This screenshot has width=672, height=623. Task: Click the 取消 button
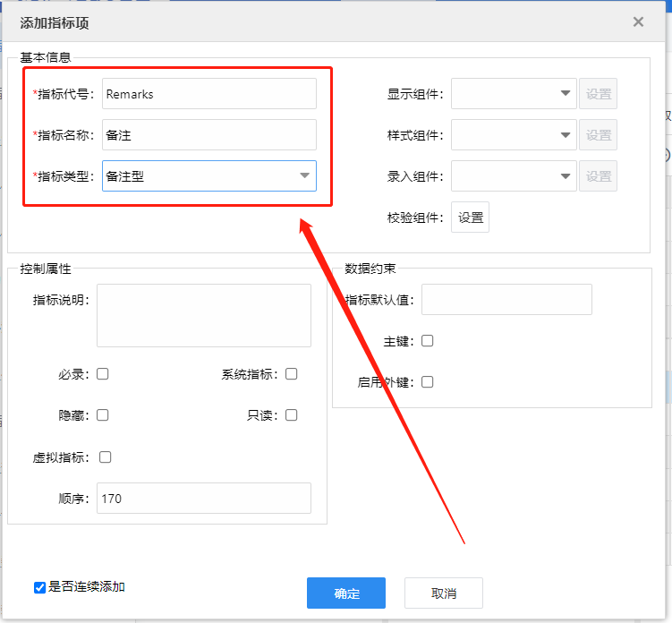(x=444, y=593)
